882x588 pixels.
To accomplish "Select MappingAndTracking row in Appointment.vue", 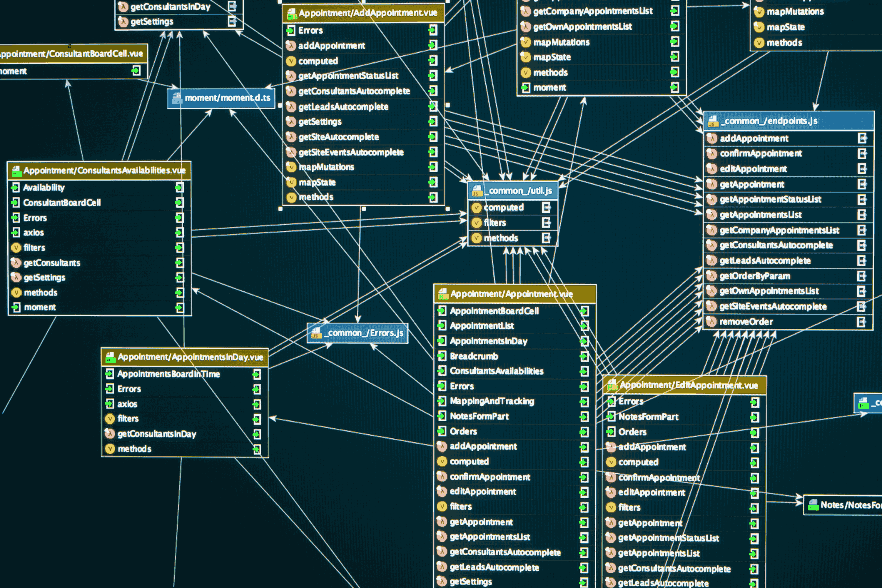I will click(492, 401).
